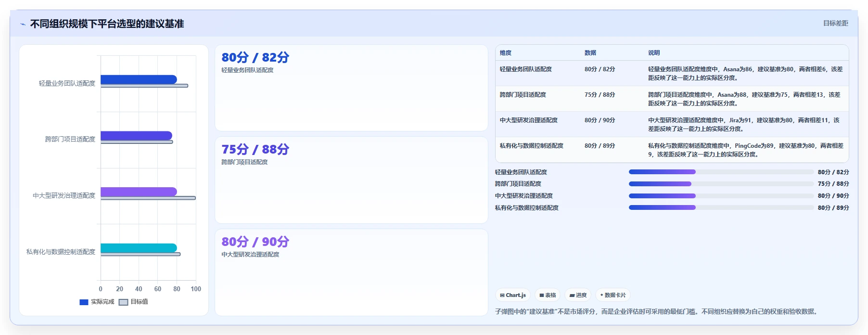Toggle the 实际完成 legend swatch
This screenshot has width=868, height=335.
point(84,302)
